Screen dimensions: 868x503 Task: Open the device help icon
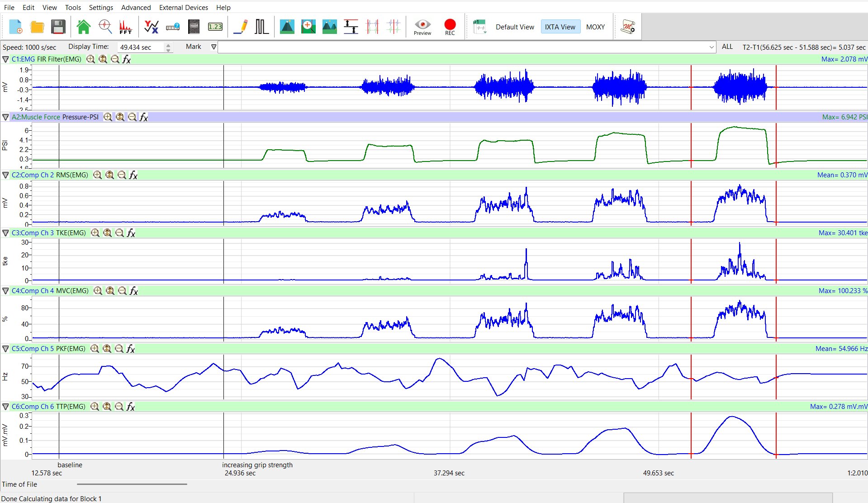pyautogui.click(x=173, y=27)
